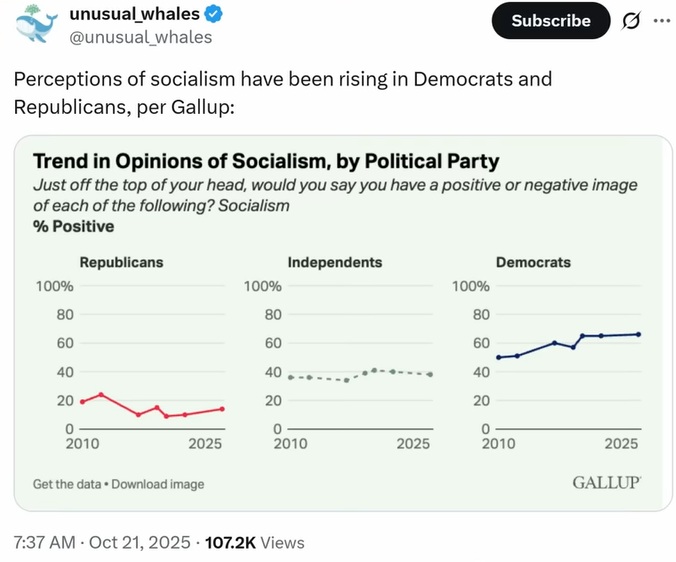The image size is (676, 562).
Task: Click the @unusual_whales handle
Action: 140,37
